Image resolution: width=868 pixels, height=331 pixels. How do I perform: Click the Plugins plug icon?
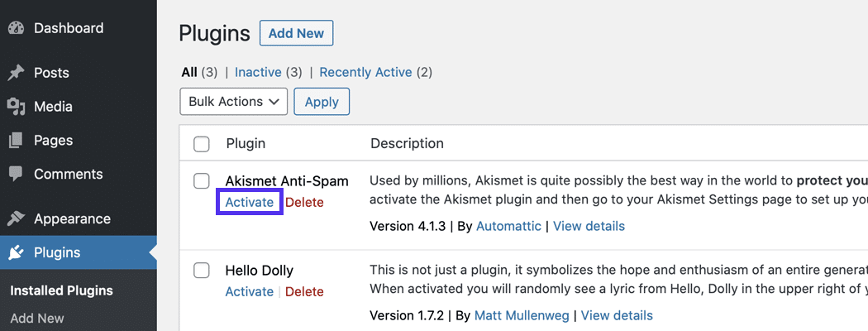16,253
